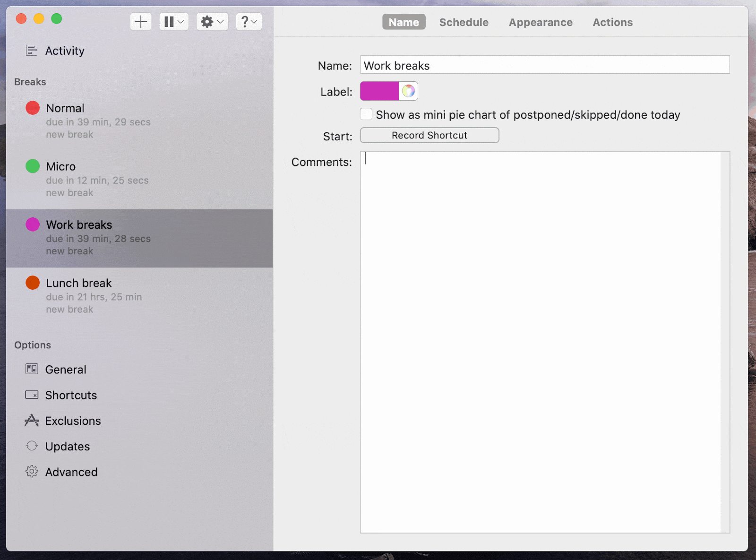Viewport: 756px width, 560px height.
Task: Click the Advanced gear icon
Action: pos(32,471)
